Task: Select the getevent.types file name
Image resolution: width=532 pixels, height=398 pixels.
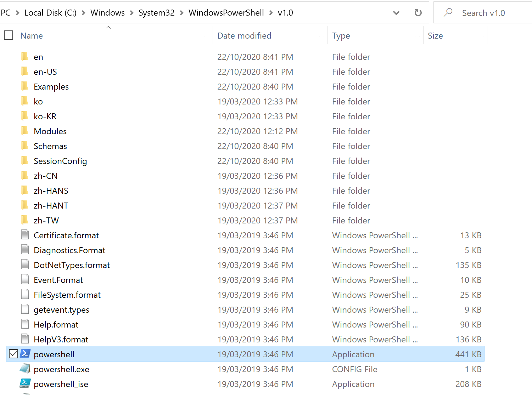Action: pos(61,310)
